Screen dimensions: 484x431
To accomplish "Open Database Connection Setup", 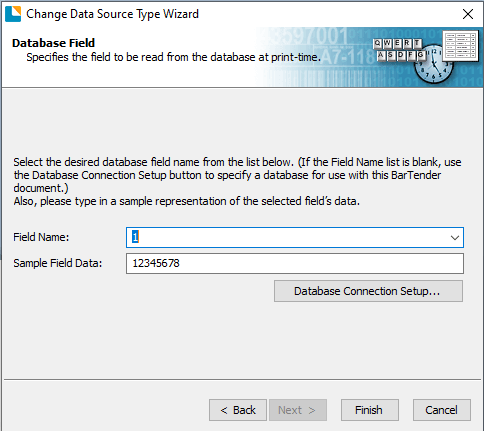I will click(x=368, y=291).
